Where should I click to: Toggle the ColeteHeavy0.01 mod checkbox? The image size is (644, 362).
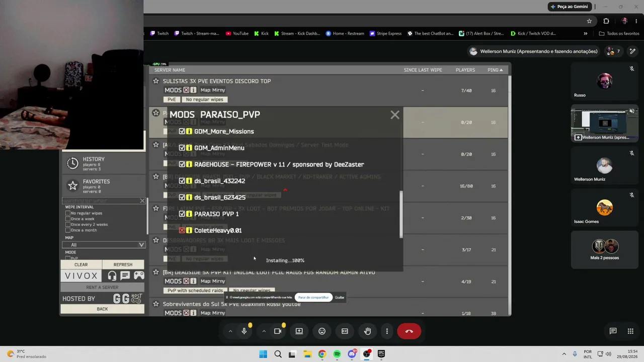pos(182,230)
